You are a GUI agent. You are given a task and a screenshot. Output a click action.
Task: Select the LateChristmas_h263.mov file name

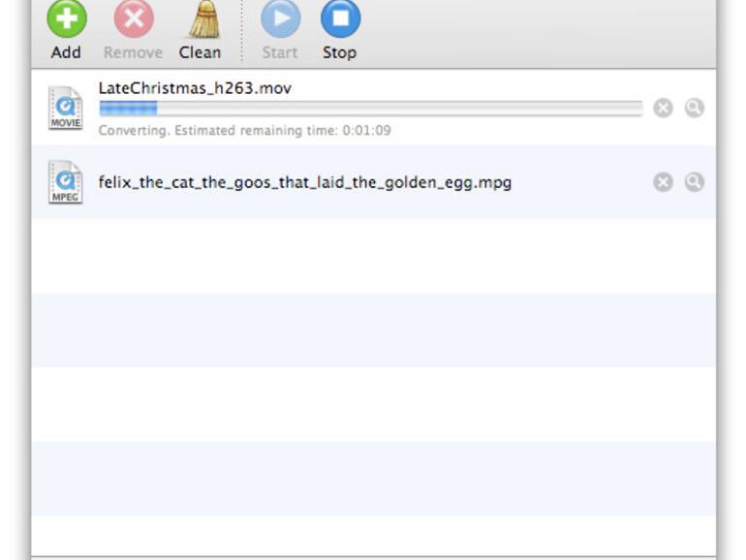point(195,88)
